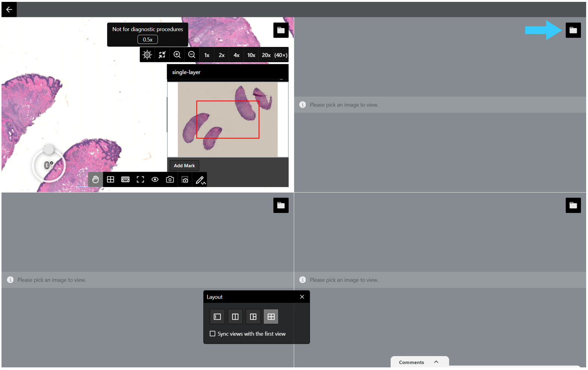Zoom out with the magnifier minus icon
This screenshot has height=370, width=588.
click(x=192, y=55)
